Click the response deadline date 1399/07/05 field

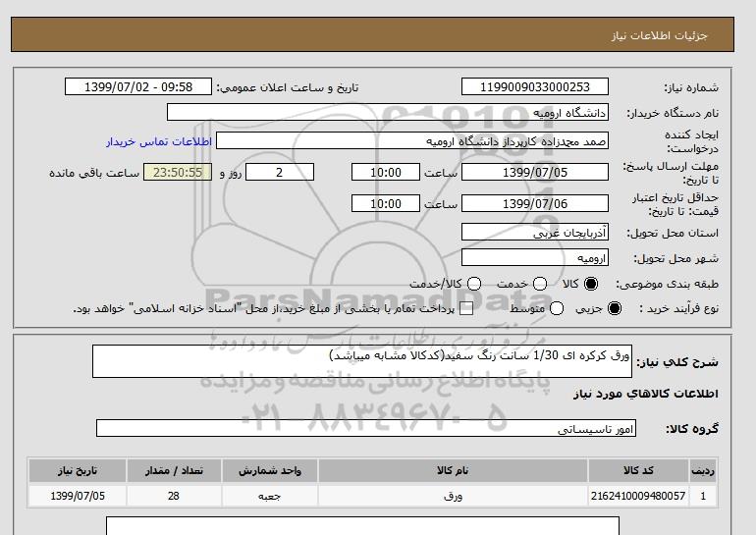535,172
